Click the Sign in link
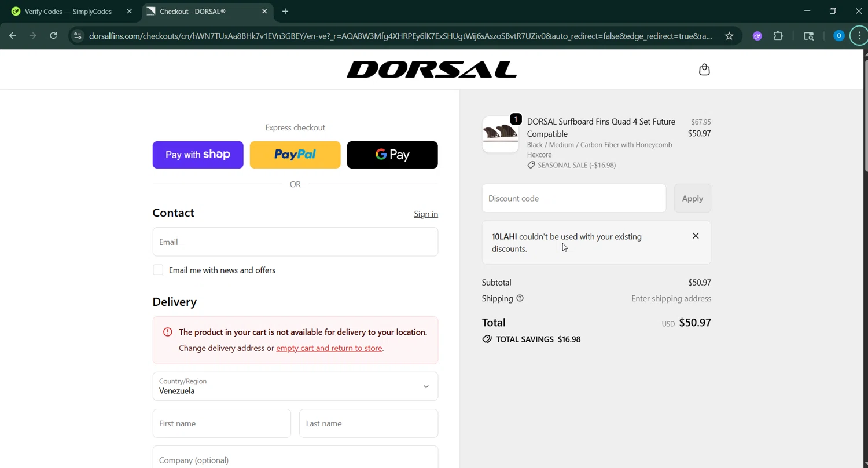This screenshot has height=468, width=868. 426,214
